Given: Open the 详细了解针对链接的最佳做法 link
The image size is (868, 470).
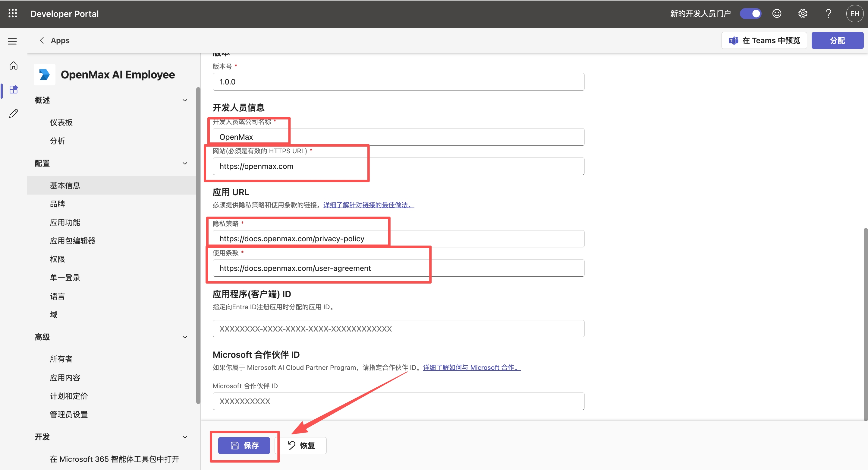Looking at the screenshot, I should (x=369, y=205).
